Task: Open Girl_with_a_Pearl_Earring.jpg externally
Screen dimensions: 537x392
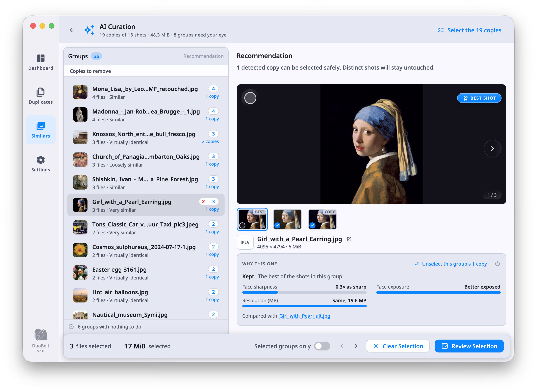Action: (349, 239)
